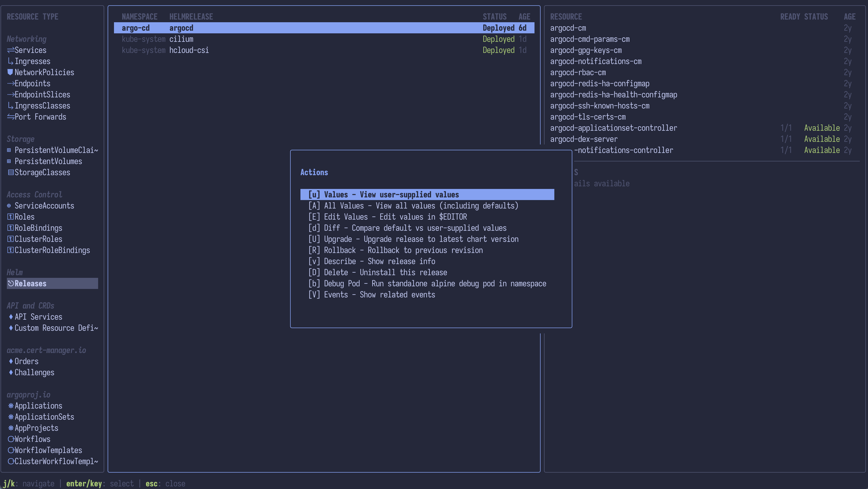Click the ClusterRoles key icon
Screen dimensions: 868x489
(x=10, y=239)
